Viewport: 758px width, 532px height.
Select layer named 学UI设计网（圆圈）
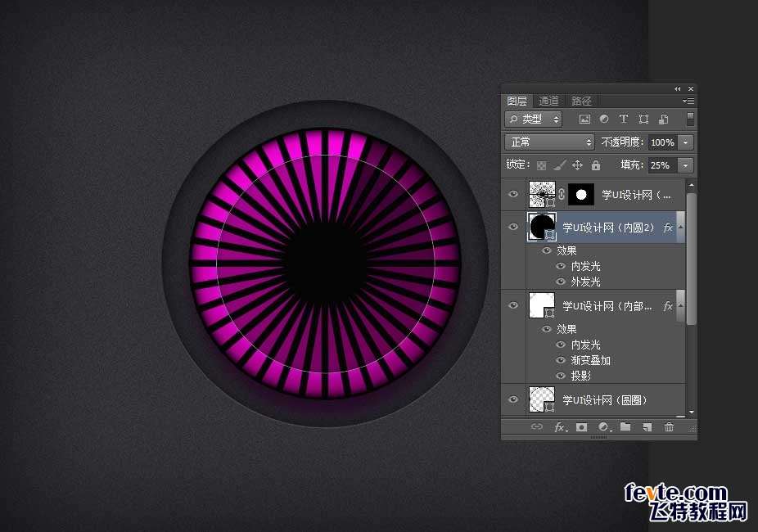604,400
